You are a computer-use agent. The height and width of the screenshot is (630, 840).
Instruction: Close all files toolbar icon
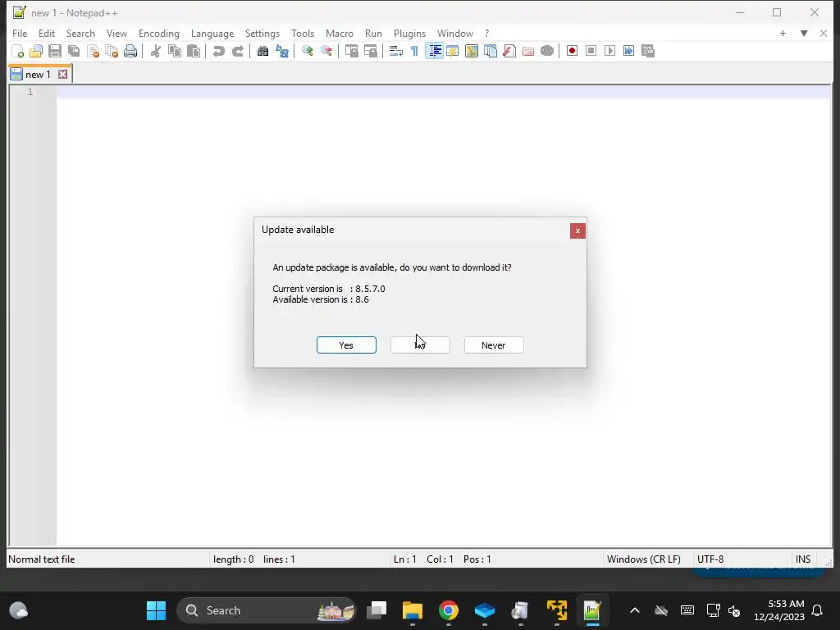tap(112, 51)
